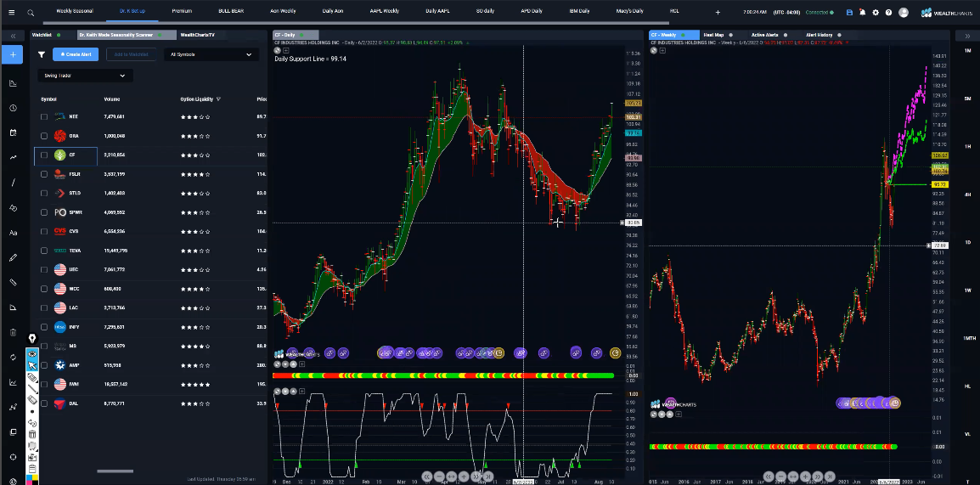Check the NEE row checkbox
This screenshot has width=980, height=485.
44,117
